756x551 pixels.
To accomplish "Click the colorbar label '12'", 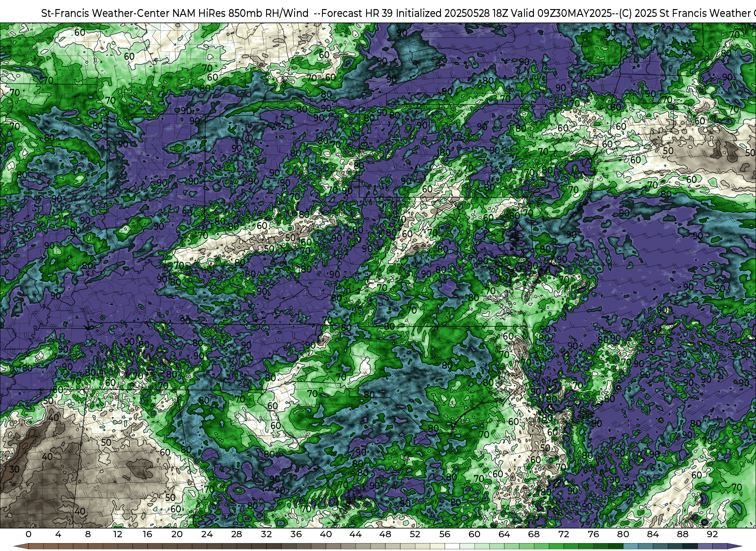I will pos(117,534).
